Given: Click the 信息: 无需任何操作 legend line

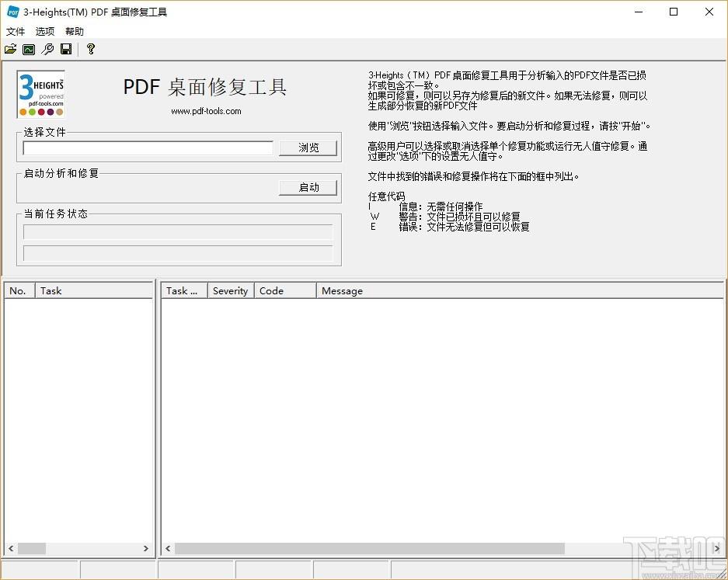Looking at the screenshot, I should click(441, 207).
